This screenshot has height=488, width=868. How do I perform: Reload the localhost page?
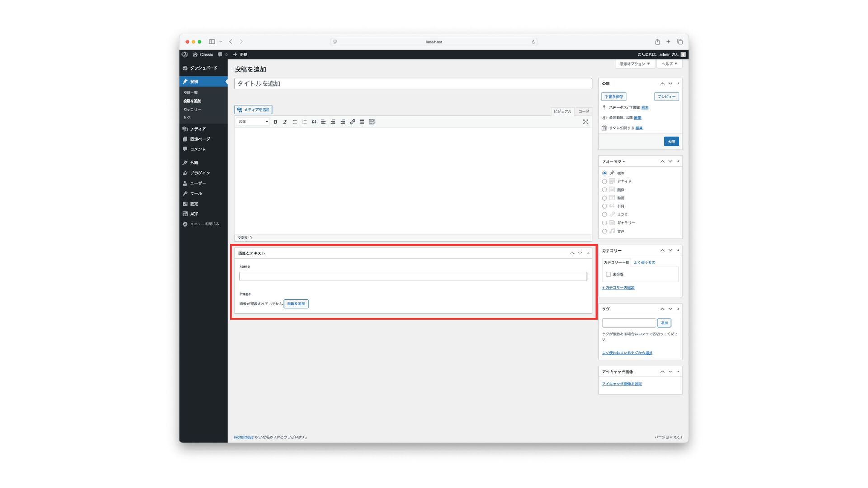[533, 42]
